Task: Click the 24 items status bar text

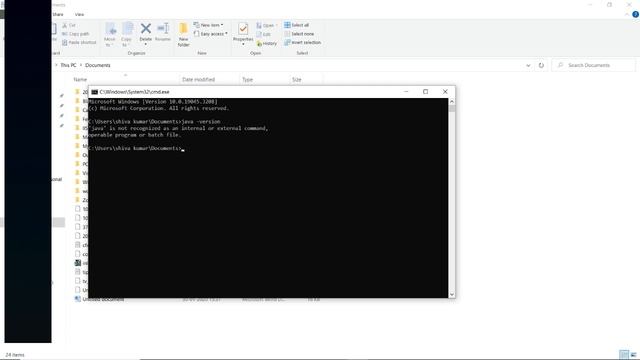Action: click(x=15, y=355)
